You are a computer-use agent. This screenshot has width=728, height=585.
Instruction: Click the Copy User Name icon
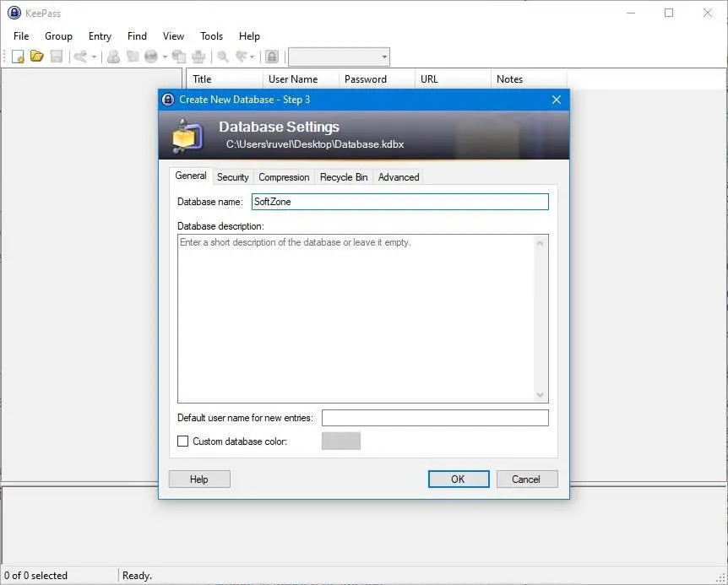click(x=113, y=57)
